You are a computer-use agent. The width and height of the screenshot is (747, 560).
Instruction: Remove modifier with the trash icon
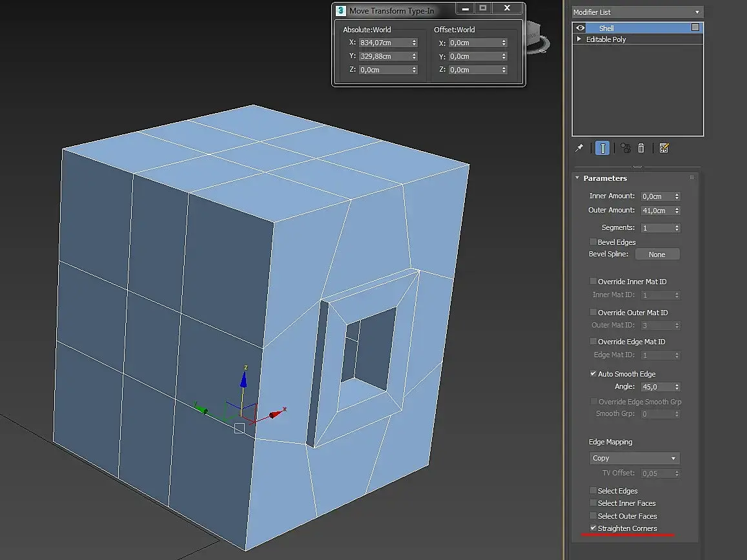(x=641, y=148)
